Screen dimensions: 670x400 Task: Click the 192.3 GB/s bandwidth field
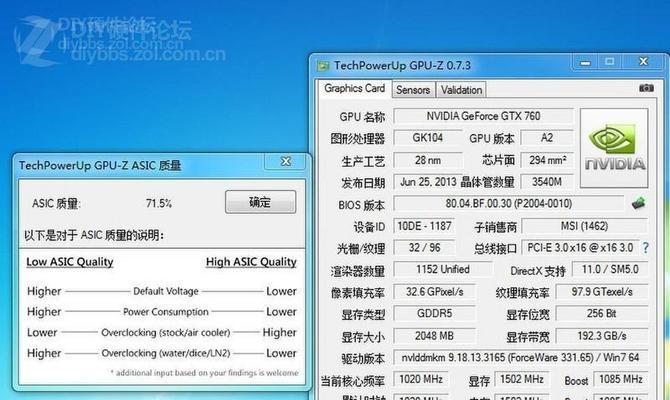[x=602, y=336]
